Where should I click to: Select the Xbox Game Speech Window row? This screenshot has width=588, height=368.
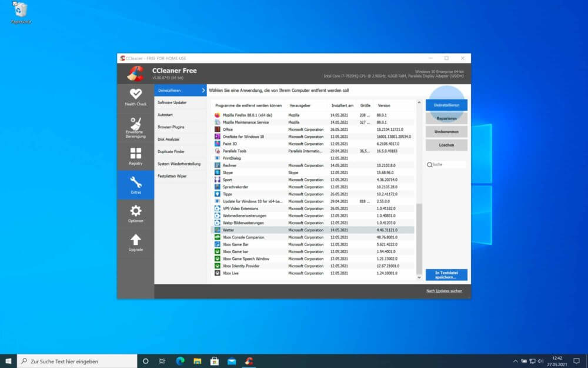[x=313, y=259]
